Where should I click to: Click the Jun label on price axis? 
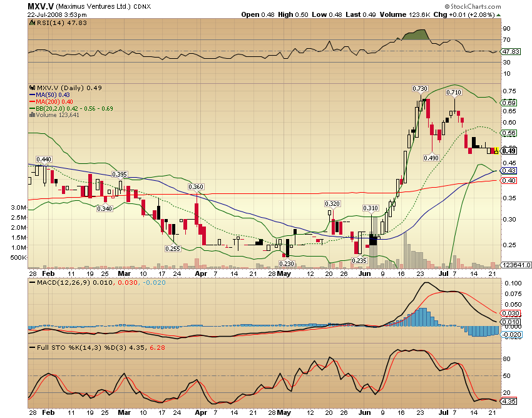point(365,273)
